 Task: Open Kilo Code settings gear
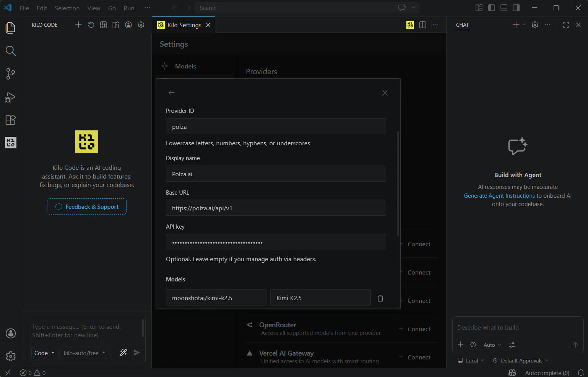[141, 25]
